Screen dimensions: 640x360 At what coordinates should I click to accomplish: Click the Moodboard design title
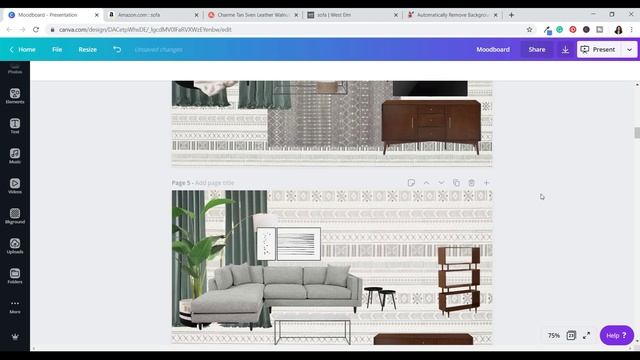coord(493,49)
